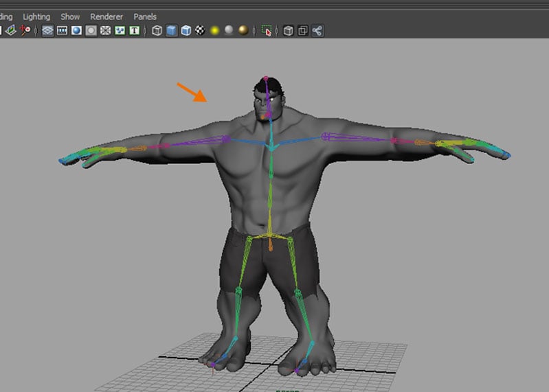The image size is (549, 392).
Task: Toggle the X-ray cube icon
Action: point(288,30)
